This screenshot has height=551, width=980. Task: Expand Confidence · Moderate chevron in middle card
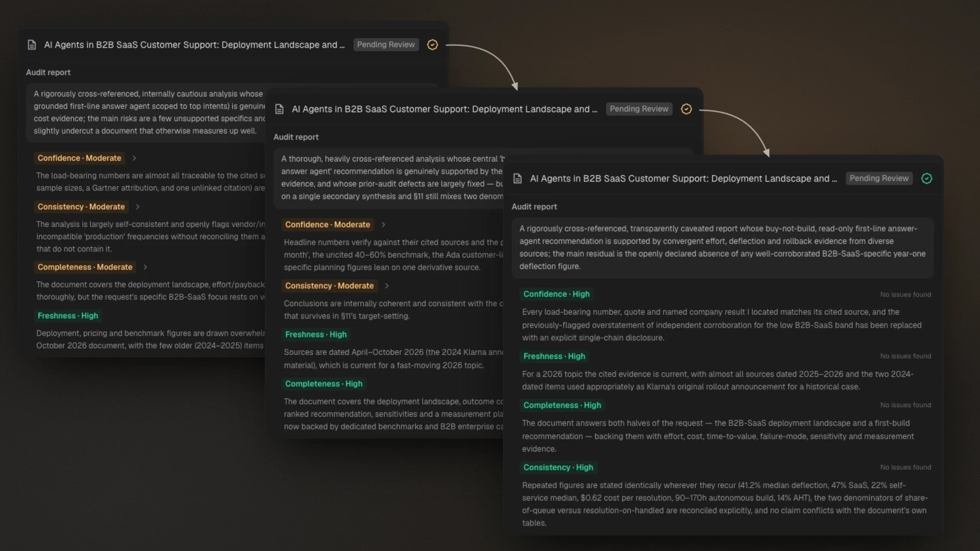(383, 225)
